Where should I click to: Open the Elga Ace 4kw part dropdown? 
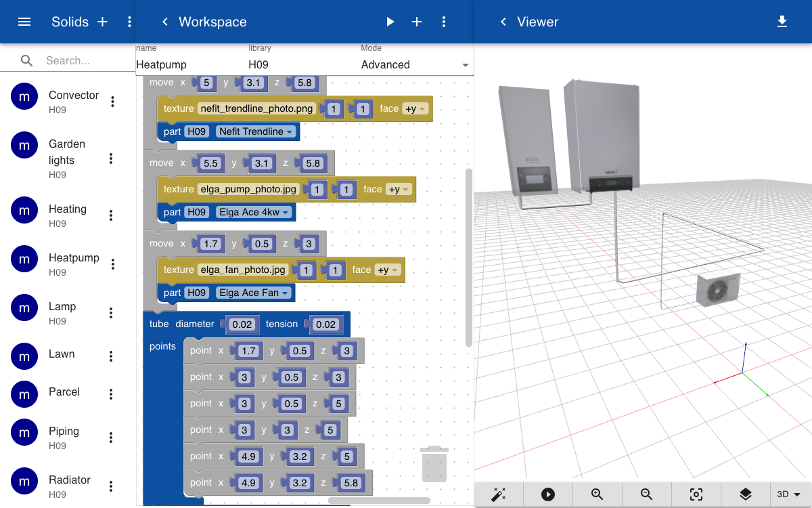click(254, 212)
